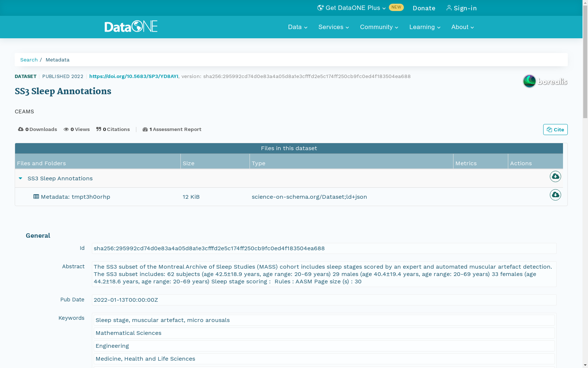Download the Metadata tmpt3h0orhp file
Screen dimensions: 588x368
click(x=555, y=195)
